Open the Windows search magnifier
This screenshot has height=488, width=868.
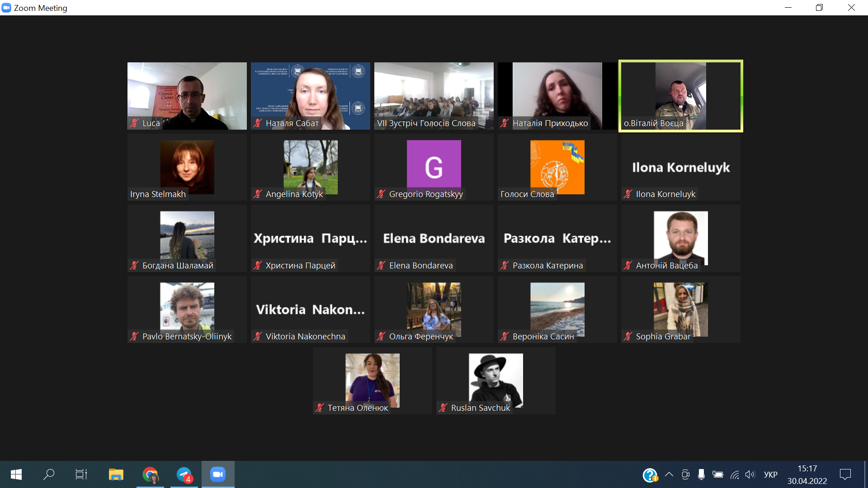tap(49, 474)
